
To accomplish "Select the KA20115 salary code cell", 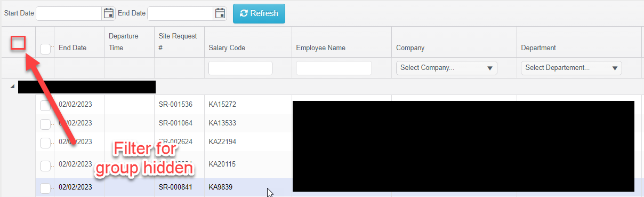I will click(x=222, y=164).
